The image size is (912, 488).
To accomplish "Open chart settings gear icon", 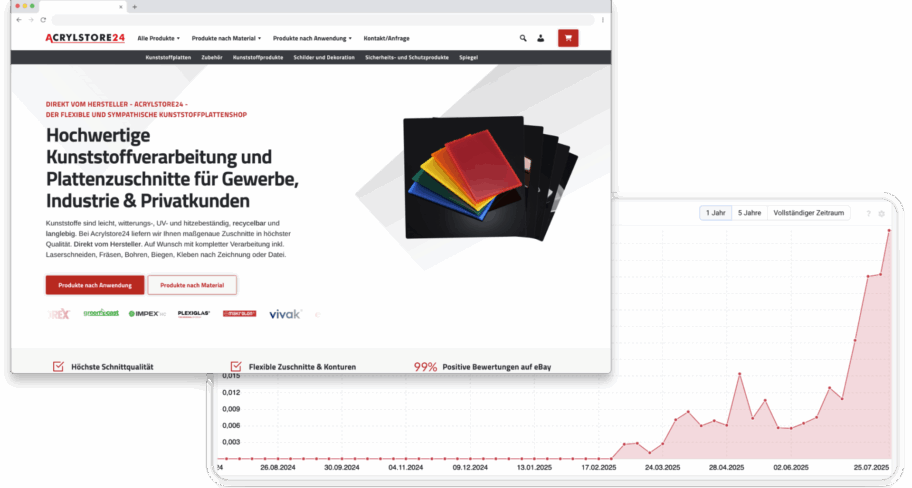I will coord(881,214).
